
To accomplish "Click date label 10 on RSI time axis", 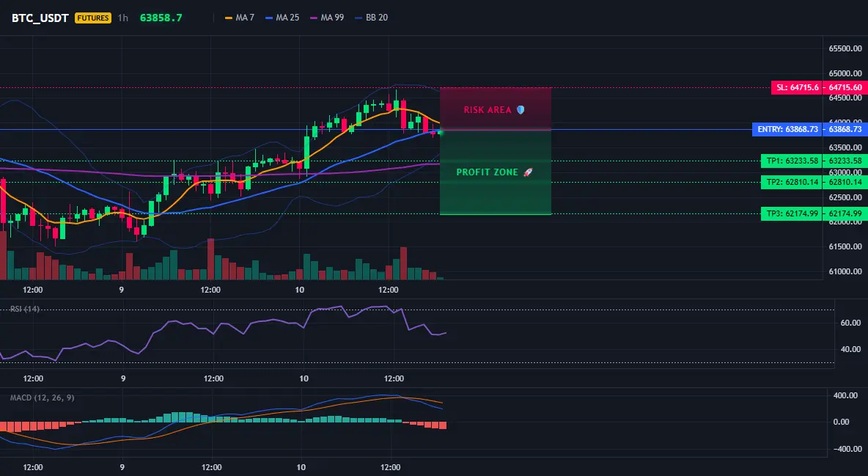I will [x=303, y=378].
